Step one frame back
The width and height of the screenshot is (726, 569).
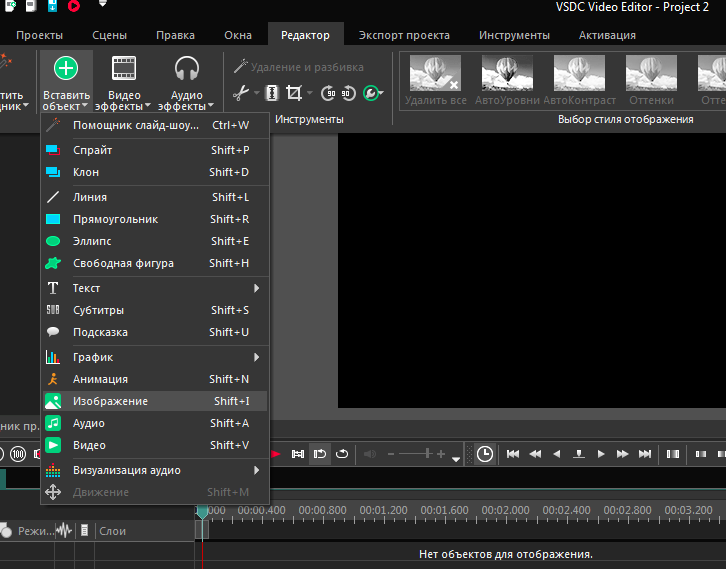coord(557,454)
